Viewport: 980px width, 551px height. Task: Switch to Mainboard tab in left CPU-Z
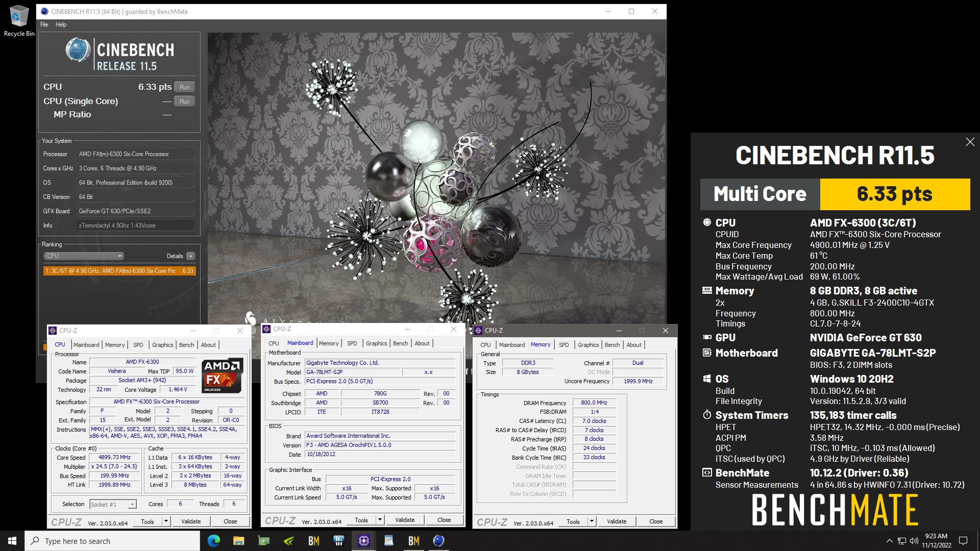[x=86, y=345]
